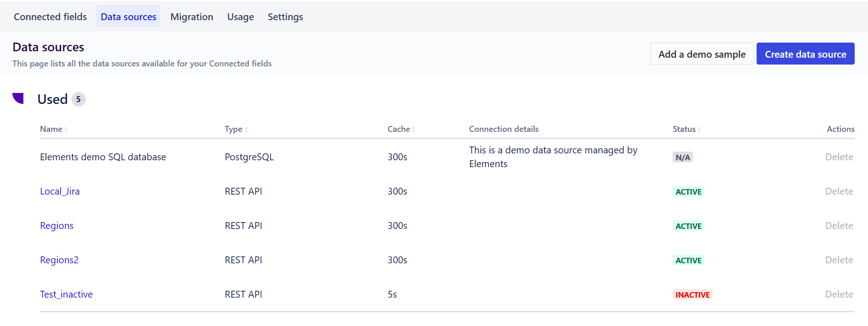Click ACTIVE status badge for Regions
The image size is (868, 326).
(688, 226)
